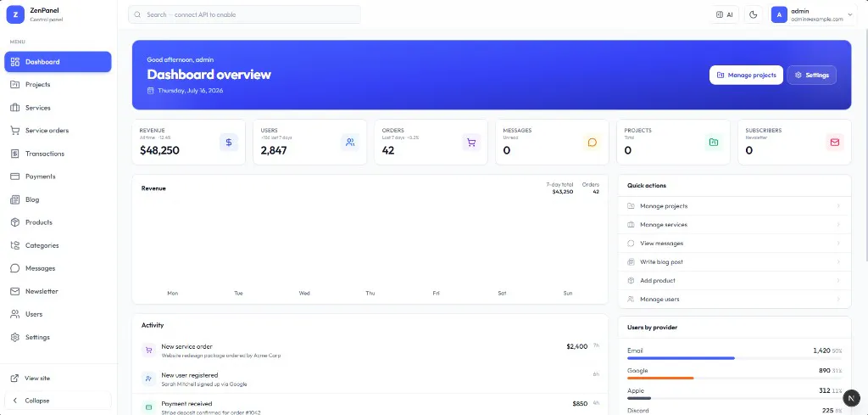Click chevron on Add product row

(838, 281)
